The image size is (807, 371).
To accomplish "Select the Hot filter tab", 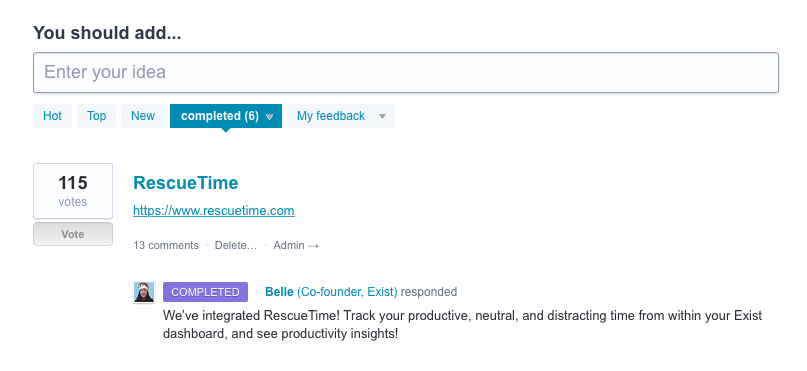I will [52, 116].
